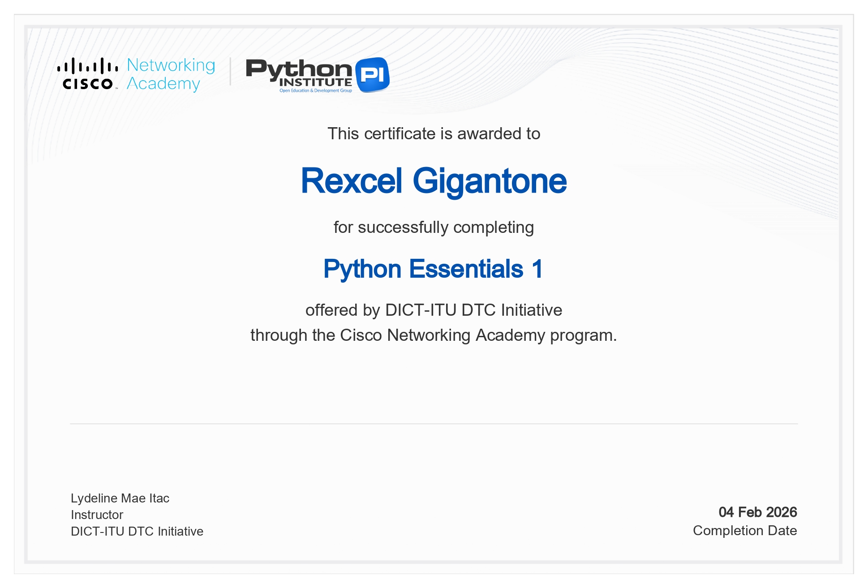Click 'DICT-ITU DTC Initiative' under Instructor

[137, 531]
